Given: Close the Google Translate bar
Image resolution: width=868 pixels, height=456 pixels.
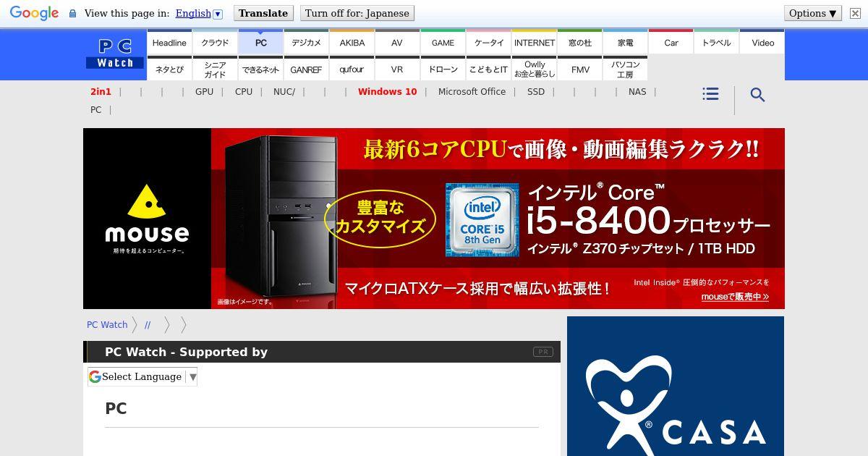Looking at the screenshot, I should coord(855,13).
